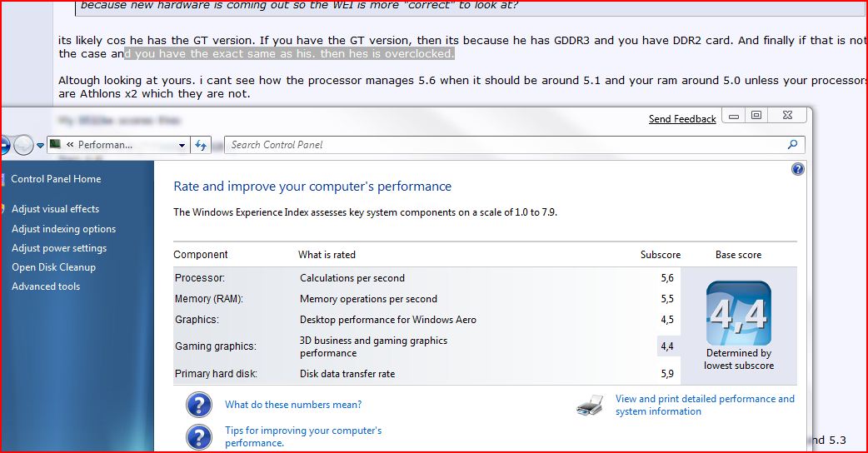Click the 'Primary hard disk:' component label

point(216,374)
